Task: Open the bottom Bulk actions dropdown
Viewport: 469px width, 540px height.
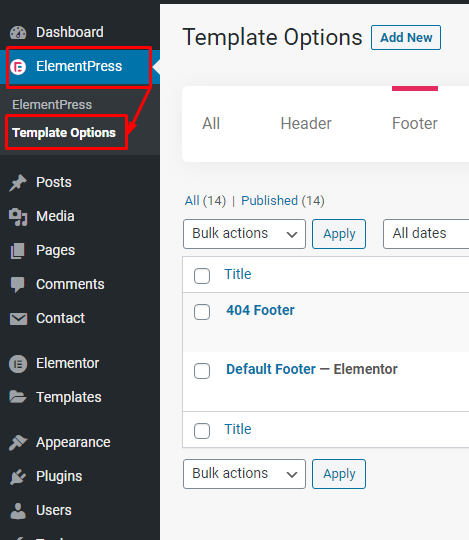Action: click(244, 474)
